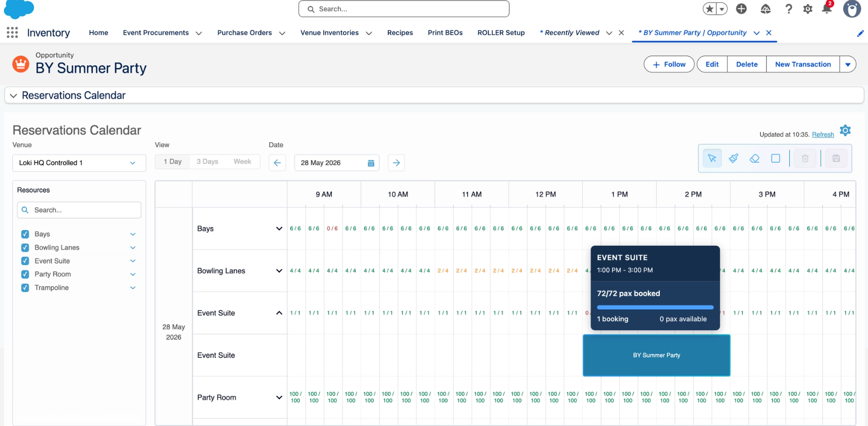868x426 pixels.
Task: Click the Refresh link
Action: (x=823, y=135)
